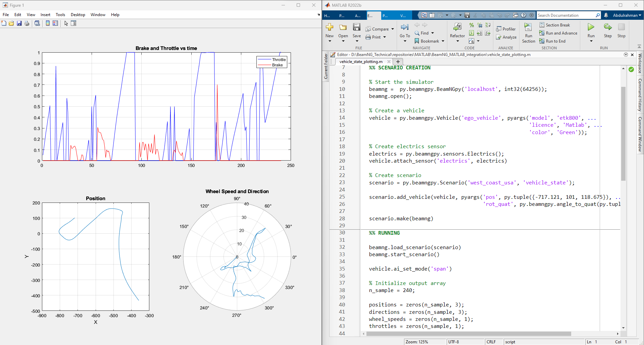The width and height of the screenshot is (644, 345).
Task: Click Link Plot icon in Figure 1 toolbar
Action: pyautogui.click(x=37, y=23)
